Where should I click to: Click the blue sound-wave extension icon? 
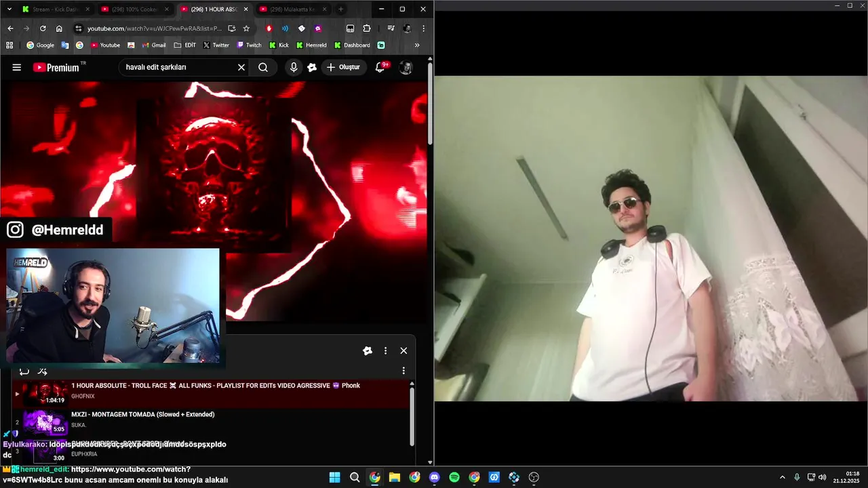point(285,28)
